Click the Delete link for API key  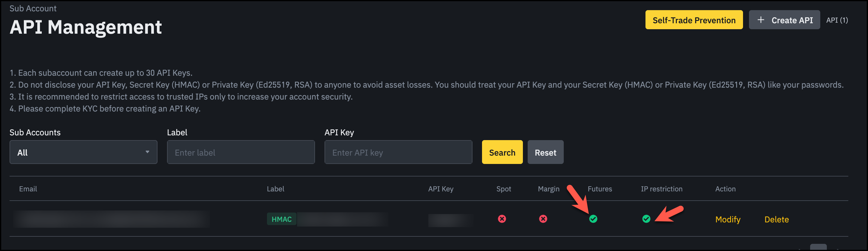(776, 220)
